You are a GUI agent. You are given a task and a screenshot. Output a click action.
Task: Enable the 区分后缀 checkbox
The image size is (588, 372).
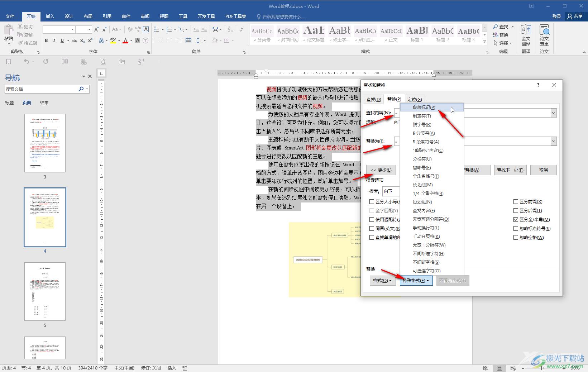tap(516, 211)
